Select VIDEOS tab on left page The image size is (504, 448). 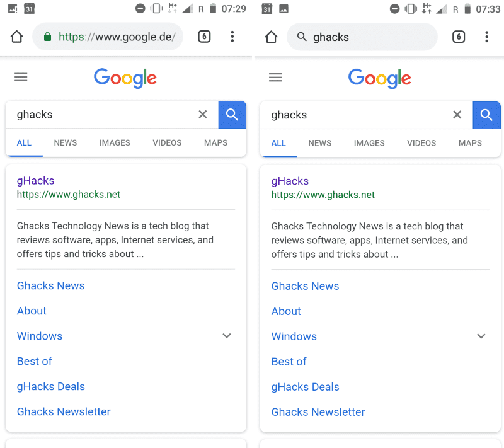(167, 143)
